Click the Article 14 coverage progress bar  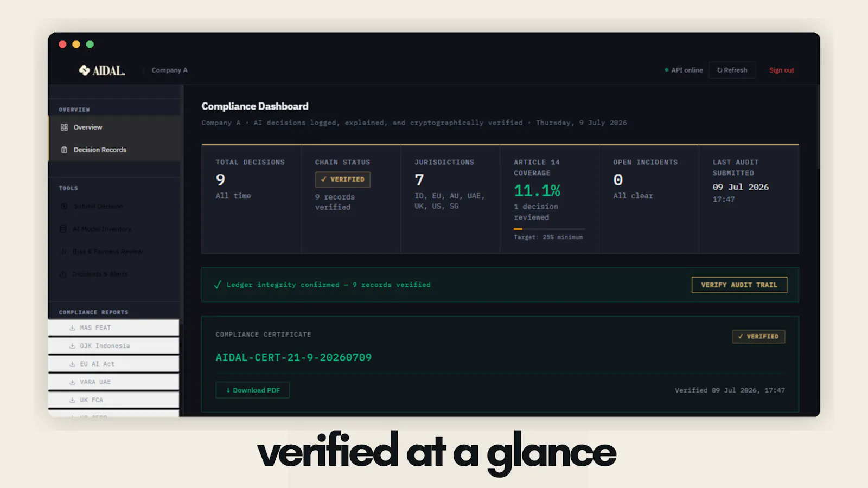point(550,229)
